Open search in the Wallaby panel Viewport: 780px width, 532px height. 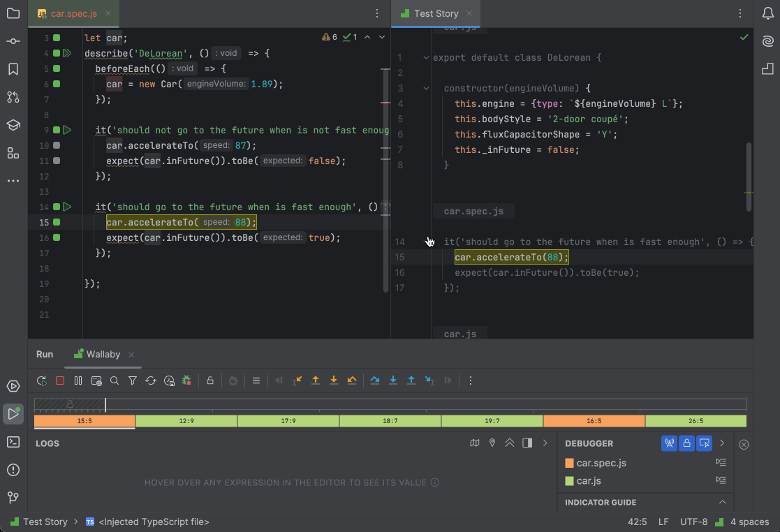click(x=115, y=380)
